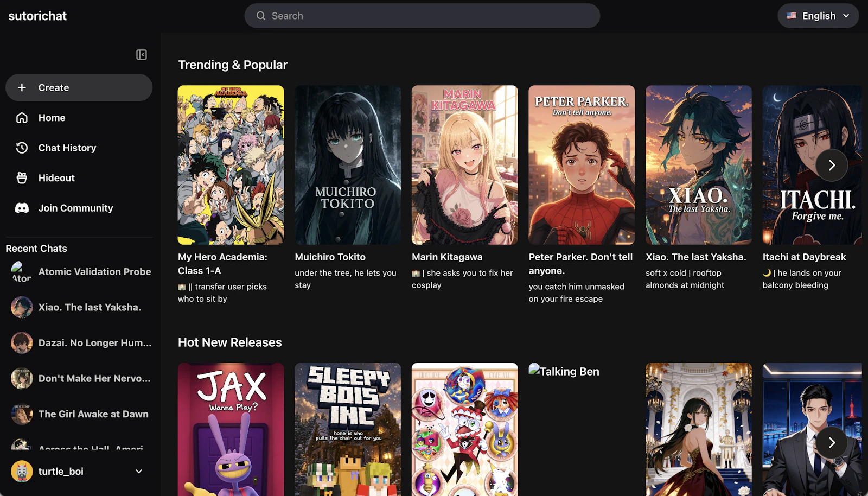868x496 pixels.
Task: Open the English language dropdown
Action: click(x=818, y=16)
